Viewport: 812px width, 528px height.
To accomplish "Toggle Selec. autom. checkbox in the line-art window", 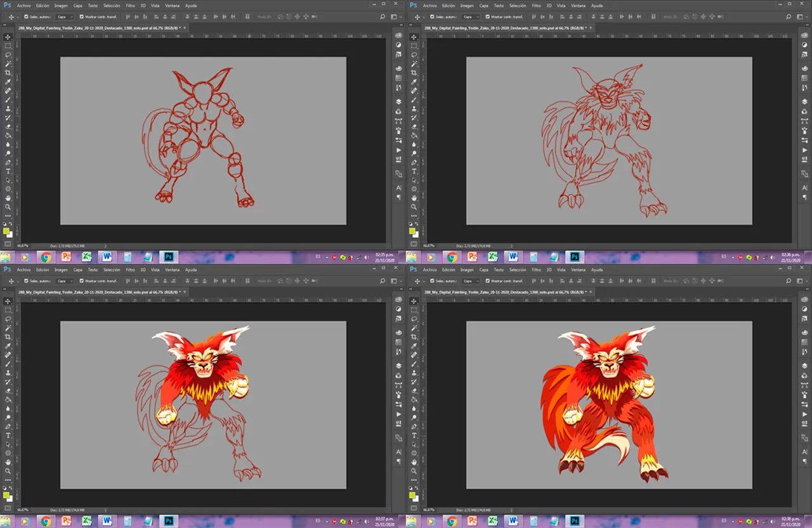I will 432,16.
